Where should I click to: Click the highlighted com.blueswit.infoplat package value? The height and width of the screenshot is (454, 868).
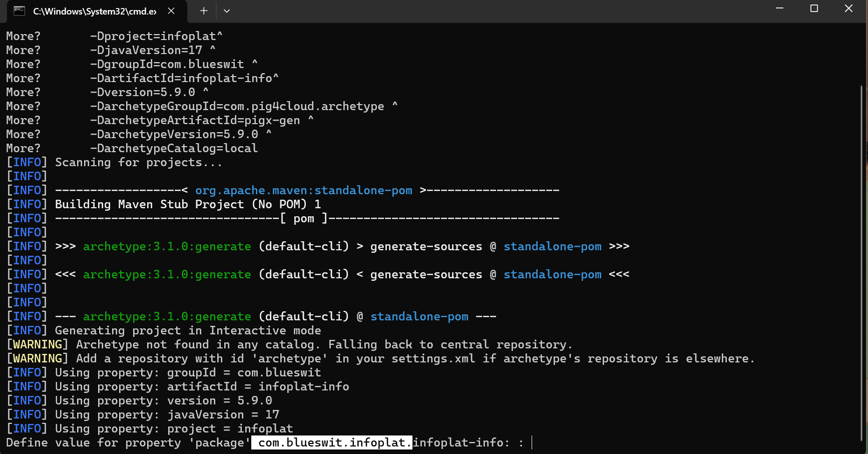tap(331, 442)
